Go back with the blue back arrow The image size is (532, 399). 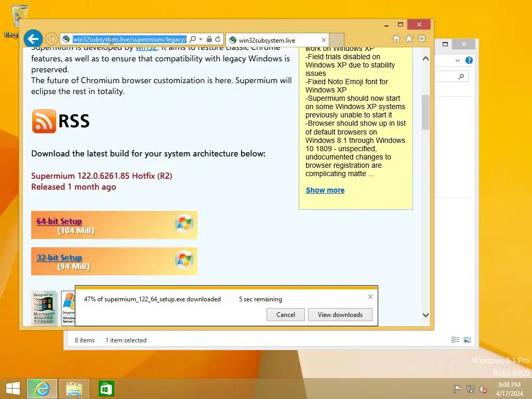pyautogui.click(x=33, y=39)
